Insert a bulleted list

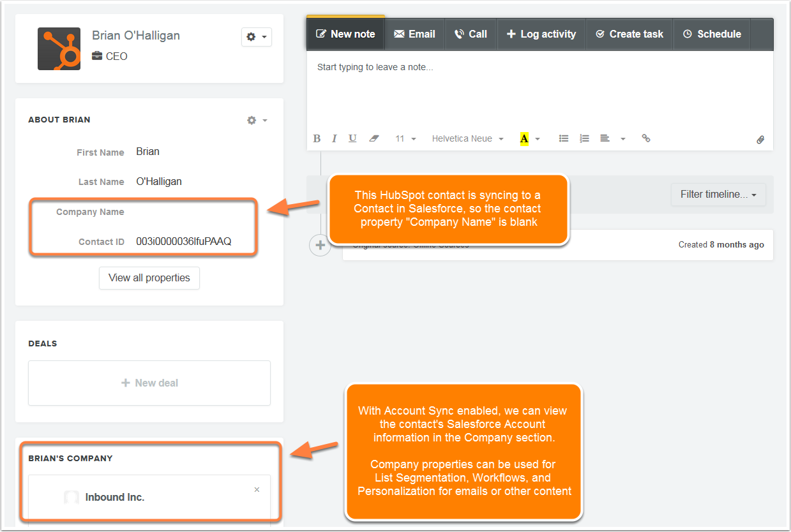[564, 138]
